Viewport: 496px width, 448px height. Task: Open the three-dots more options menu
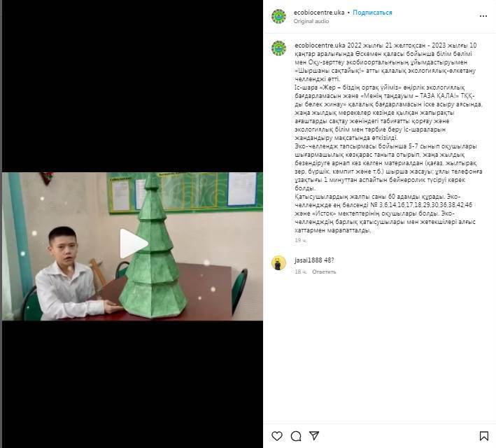[x=483, y=16]
